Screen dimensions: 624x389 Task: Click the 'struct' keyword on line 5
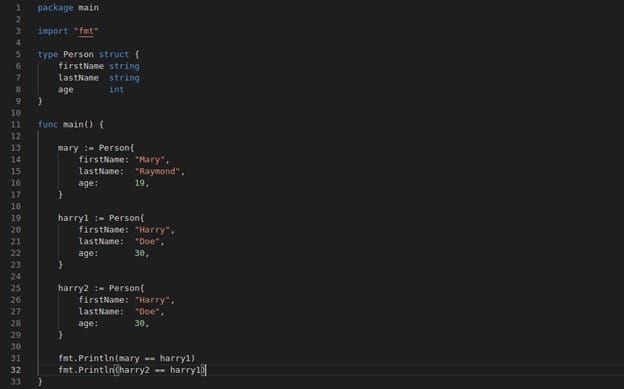pyautogui.click(x=114, y=54)
